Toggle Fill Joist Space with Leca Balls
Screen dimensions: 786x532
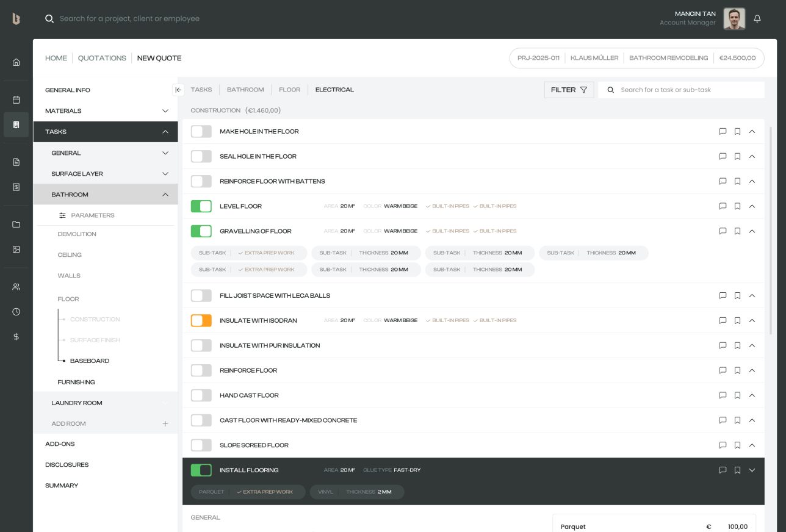point(201,295)
